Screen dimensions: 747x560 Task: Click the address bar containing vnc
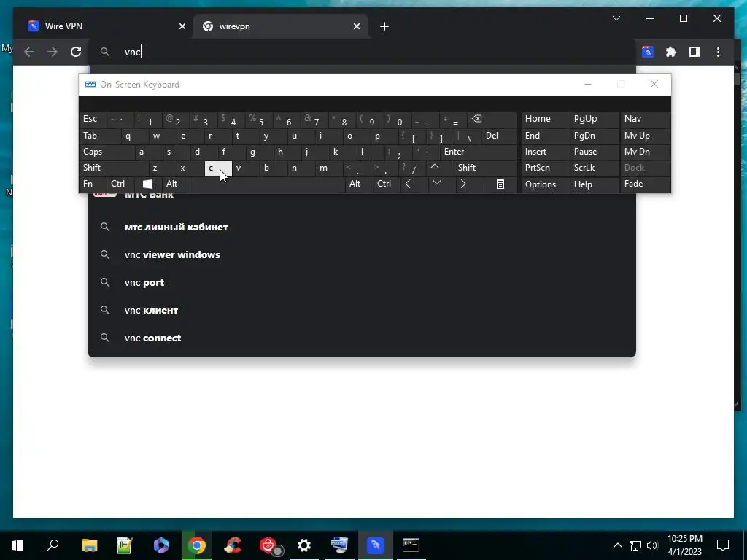point(362,52)
